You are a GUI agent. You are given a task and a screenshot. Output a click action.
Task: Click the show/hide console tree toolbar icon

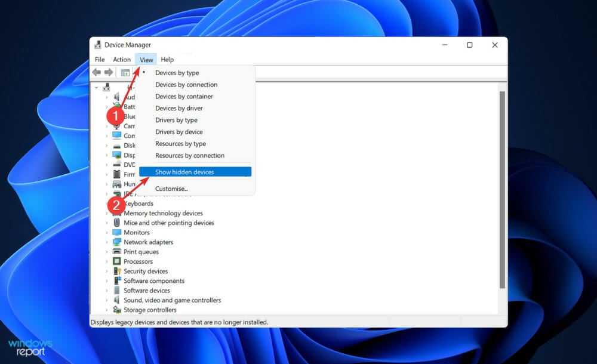(125, 72)
